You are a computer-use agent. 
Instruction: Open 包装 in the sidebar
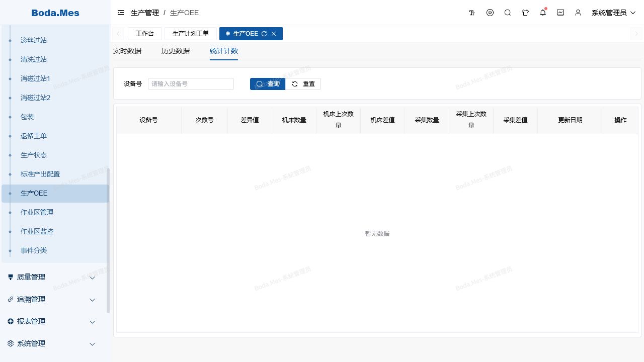[x=55, y=117]
